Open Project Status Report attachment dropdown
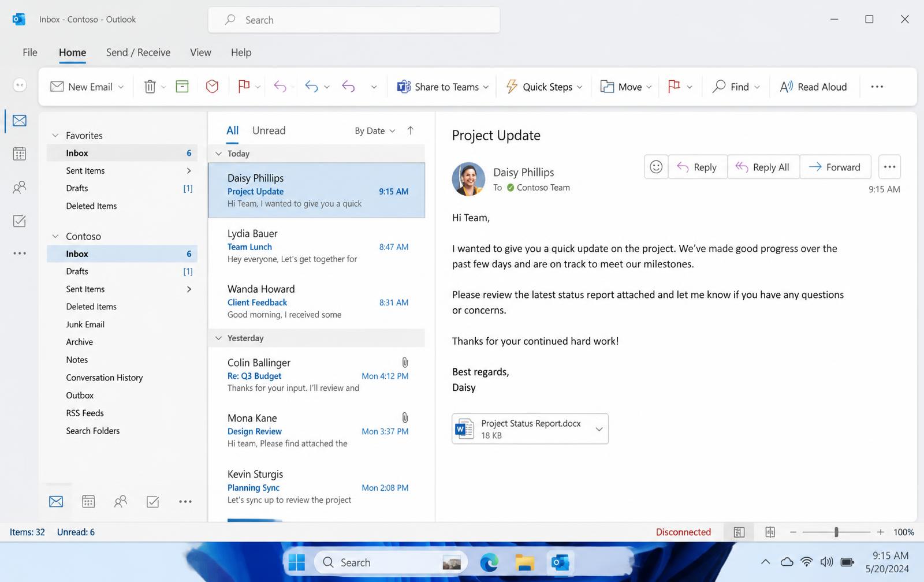Viewport: 924px width, 582px height. [x=599, y=429]
